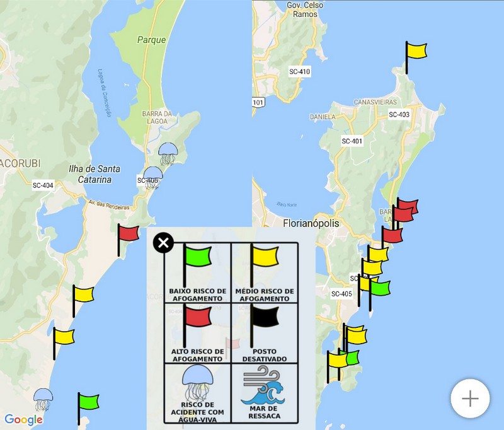
Task: Select the black Posto Desativado flag
Action: [x=263, y=318]
